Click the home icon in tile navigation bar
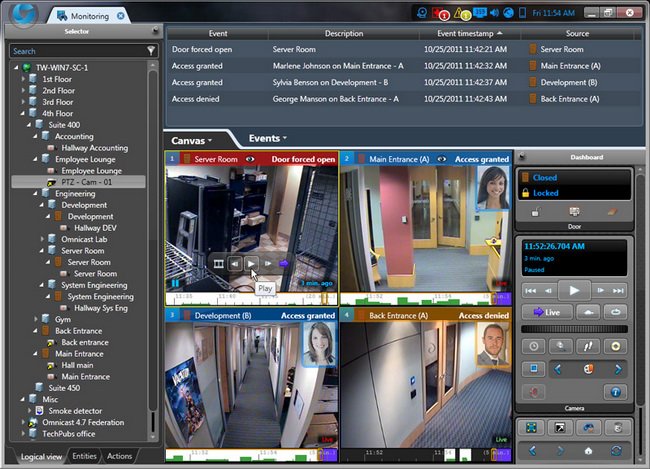The height and width of the screenshot is (469, 650). [x=588, y=451]
